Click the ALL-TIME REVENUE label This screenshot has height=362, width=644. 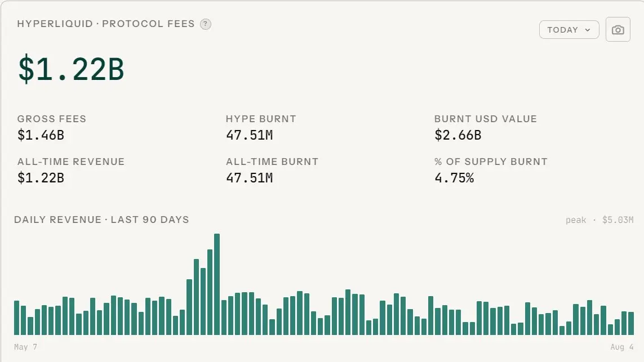(70, 162)
